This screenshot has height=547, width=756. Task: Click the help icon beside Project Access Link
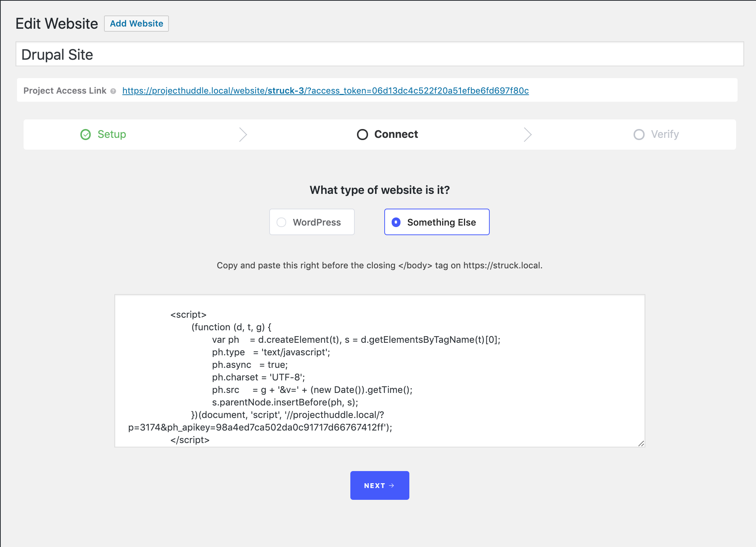(x=113, y=91)
